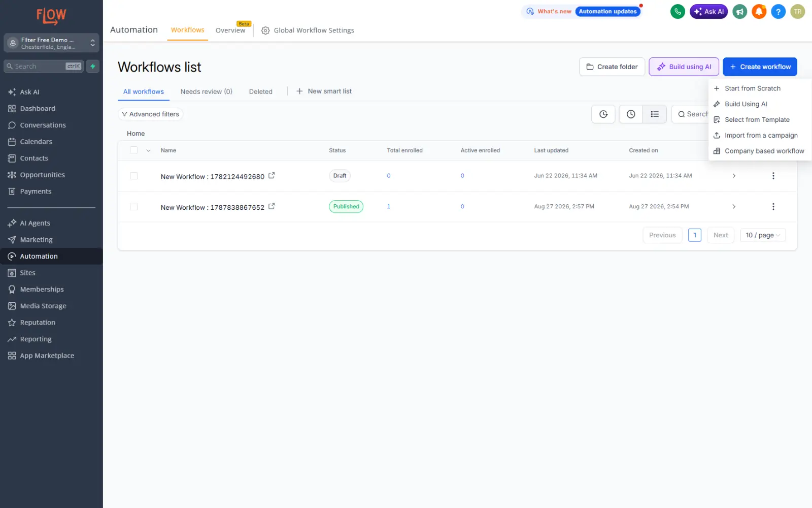Screen dimensions: 812x508
Task: Switch to the Overview beta tab
Action: coord(230,30)
